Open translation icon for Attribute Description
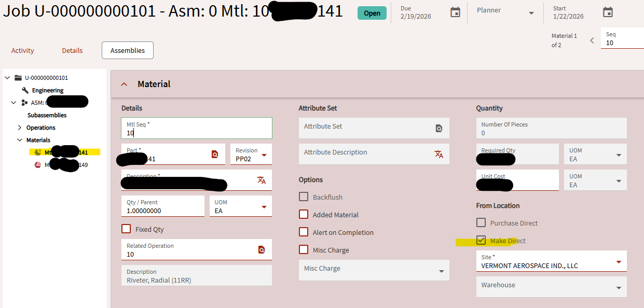644x308 pixels. click(439, 155)
